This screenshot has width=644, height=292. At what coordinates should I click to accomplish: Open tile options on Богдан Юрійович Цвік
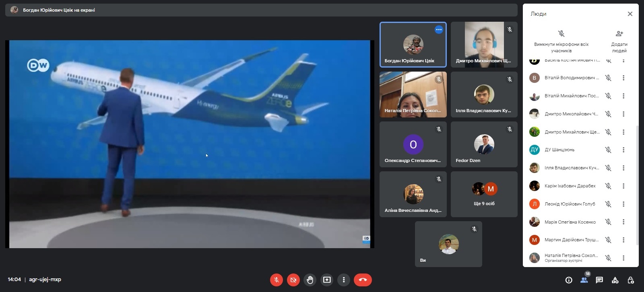coord(439,30)
